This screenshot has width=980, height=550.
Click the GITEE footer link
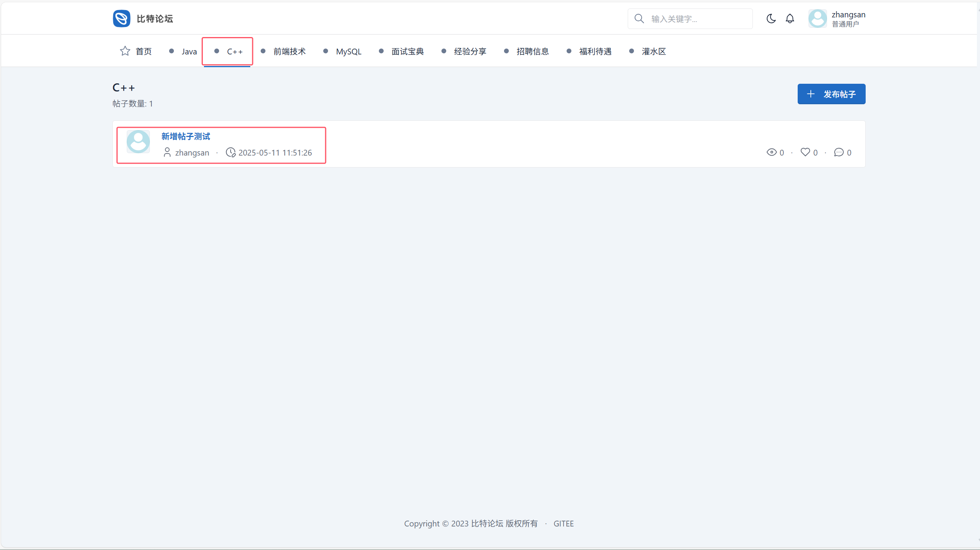click(x=563, y=523)
